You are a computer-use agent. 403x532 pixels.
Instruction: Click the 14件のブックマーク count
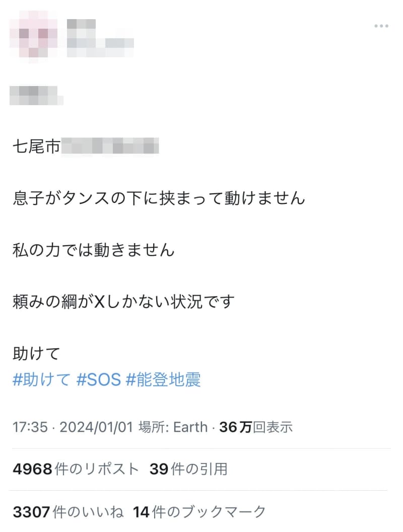coord(199,512)
